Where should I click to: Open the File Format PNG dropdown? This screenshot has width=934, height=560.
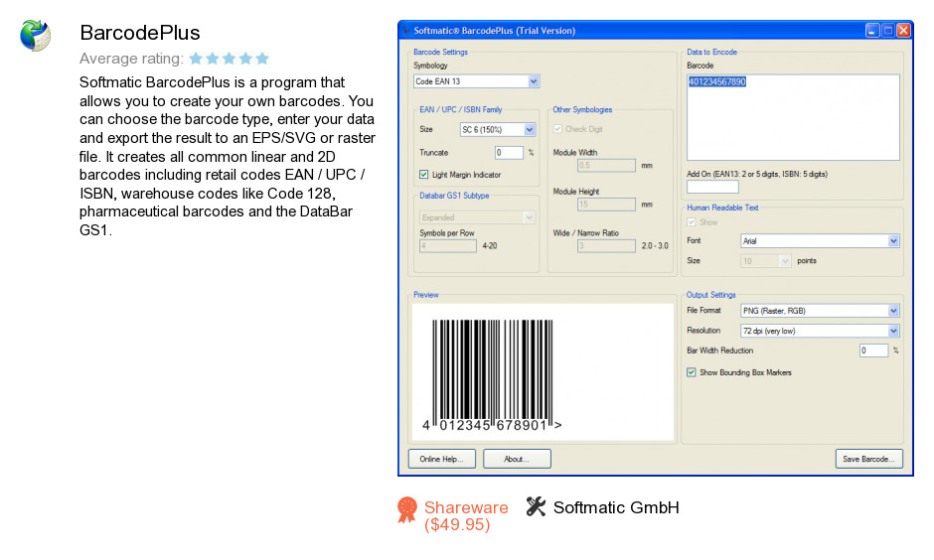click(x=820, y=311)
